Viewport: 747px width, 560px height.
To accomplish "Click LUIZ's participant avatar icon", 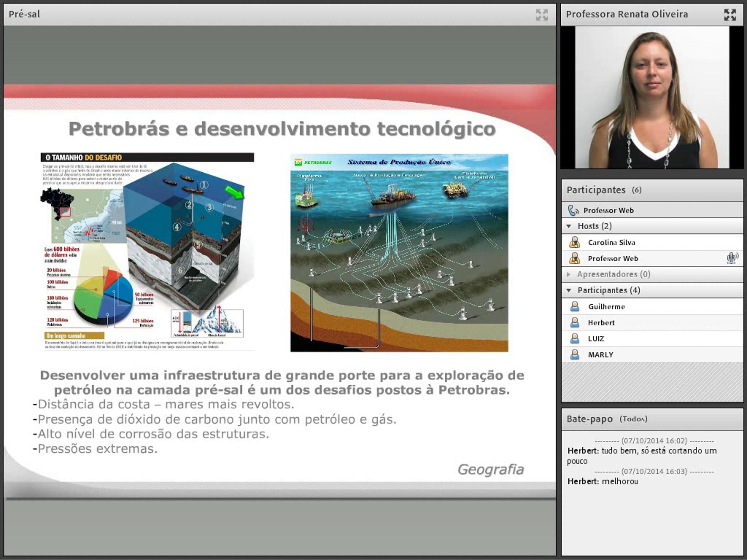I will (x=575, y=338).
